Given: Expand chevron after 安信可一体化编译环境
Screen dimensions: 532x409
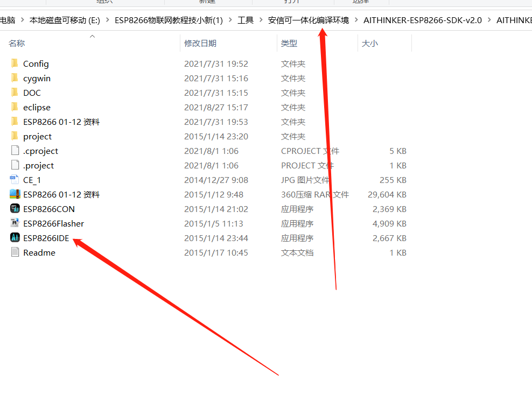Looking at the screenshot, I should [x=356, y=20].
